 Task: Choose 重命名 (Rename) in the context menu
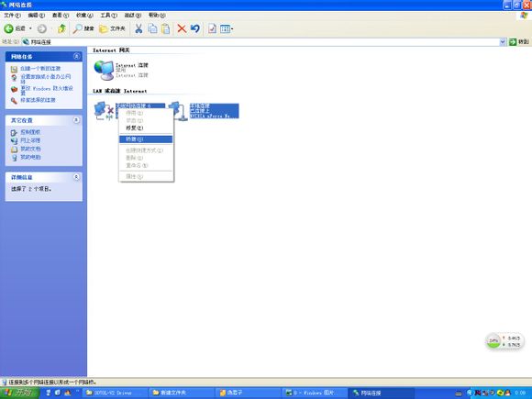(x=146, y=166)
